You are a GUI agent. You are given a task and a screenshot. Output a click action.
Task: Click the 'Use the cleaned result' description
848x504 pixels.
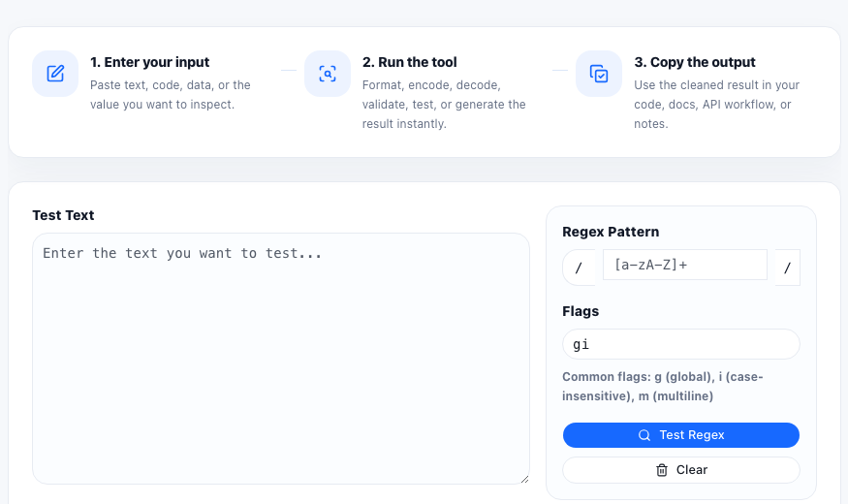pos(716,105)
